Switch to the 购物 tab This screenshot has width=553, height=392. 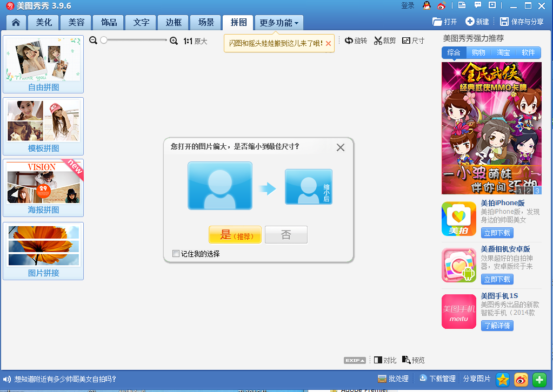tap(478, 52)
